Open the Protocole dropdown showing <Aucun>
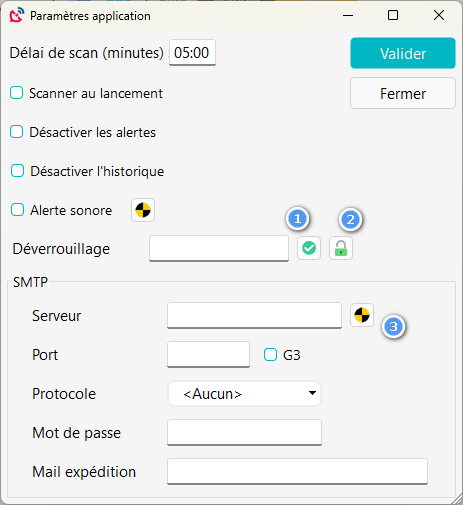463x505 pixels. click(x=244, y=394)
